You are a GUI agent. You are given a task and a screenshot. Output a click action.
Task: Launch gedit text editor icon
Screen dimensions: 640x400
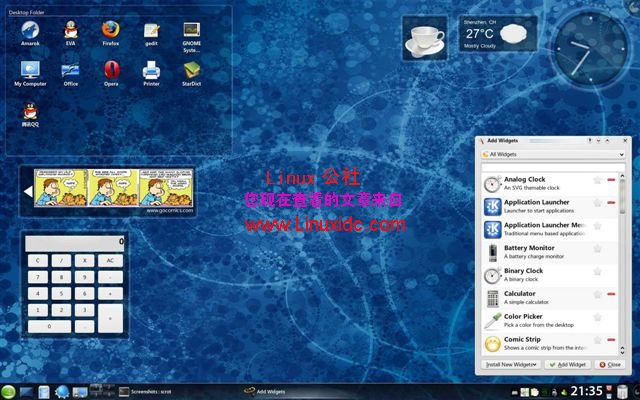click(x=151, y=33)
